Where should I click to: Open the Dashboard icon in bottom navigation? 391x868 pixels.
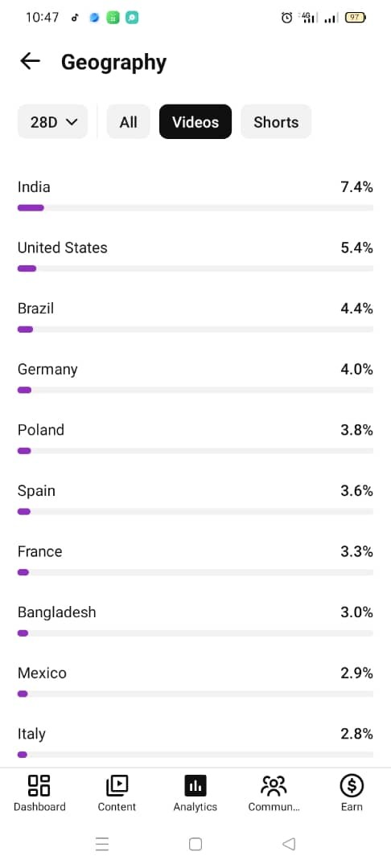pyautogui.click(x=39, y=785)
